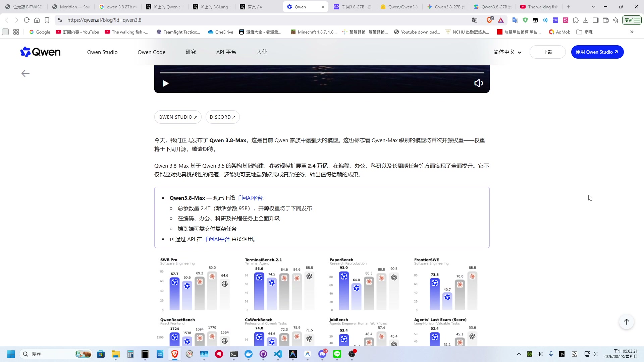
Task: Open File Explorer from taskbar
Action: click(116, 354)
